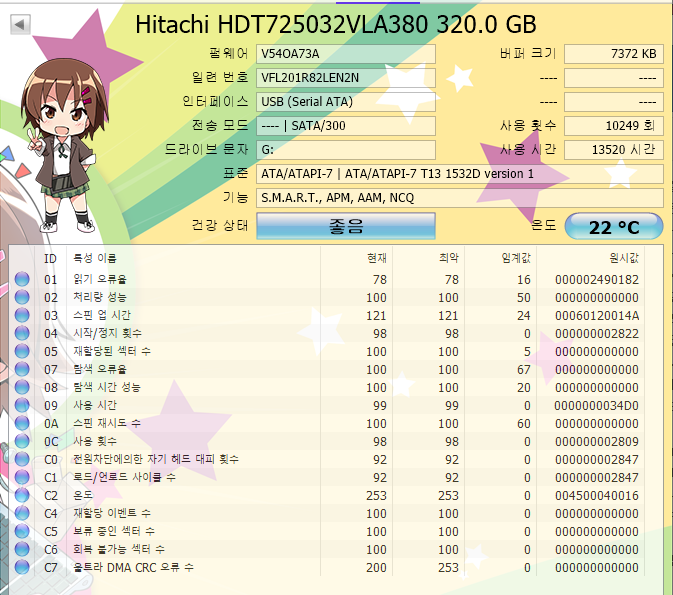Click status orb for row C1 로드/언로드 사이클 수

tap(22, 478)
